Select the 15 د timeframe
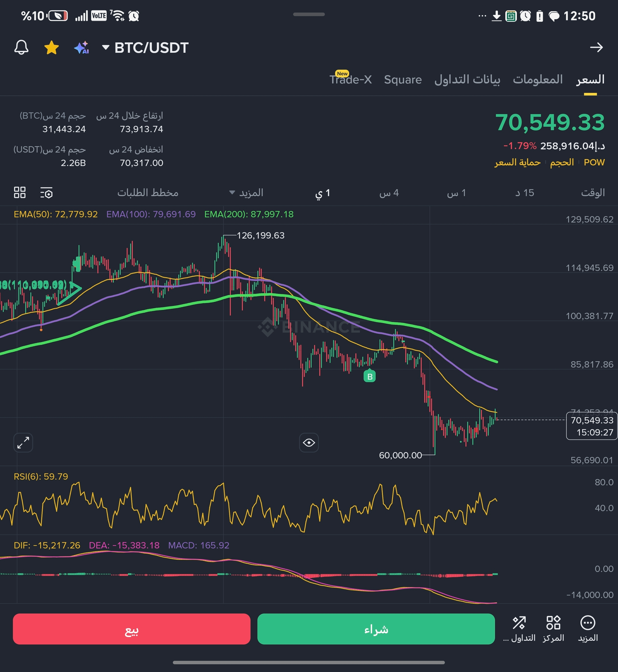Image resolution: width=618 pixels, height=672 pixels. pyautogui.click(x=524, y=193)
